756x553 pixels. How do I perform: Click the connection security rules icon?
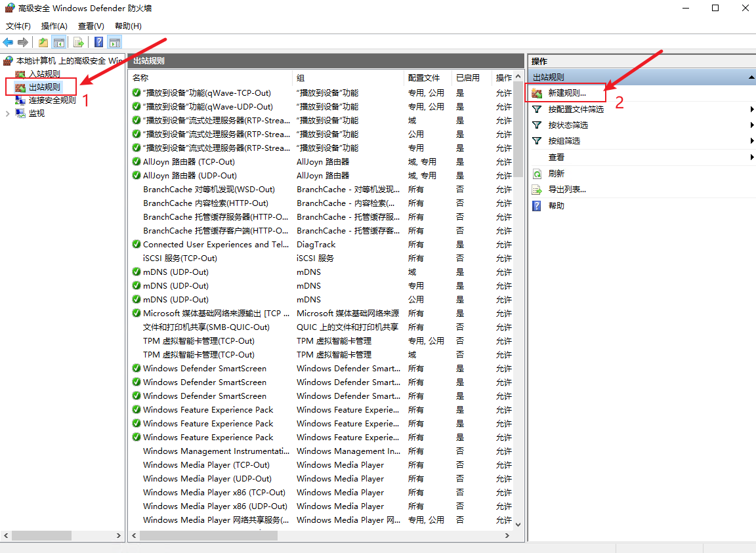(20, 100)
